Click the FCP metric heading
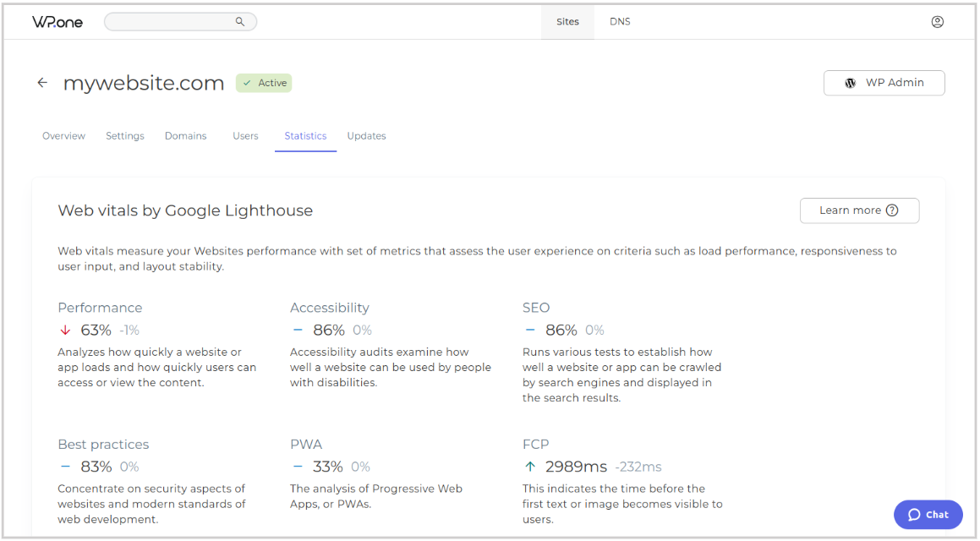Screen dimensions: 980x541 [535, 445]
